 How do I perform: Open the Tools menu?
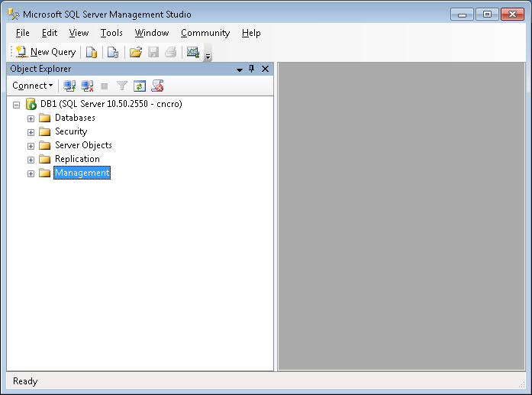(x=111, y=33)
